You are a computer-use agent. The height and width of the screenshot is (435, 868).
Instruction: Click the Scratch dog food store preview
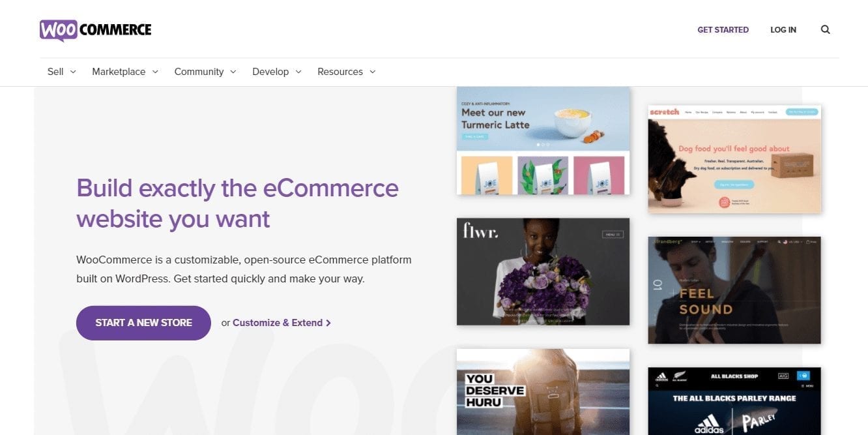click(x=734, y=158)
